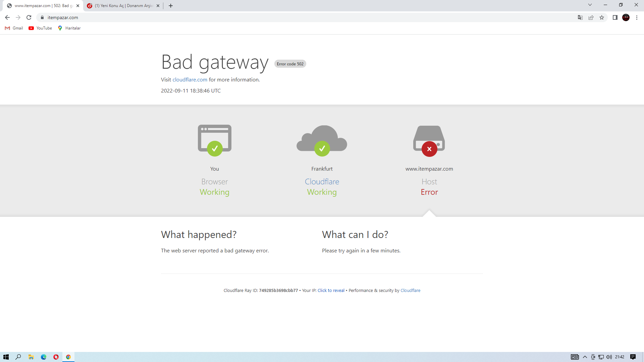Image resolution: width=644 pixels, height=362 pixels.
Task: Open the Windows Start menu
Action: [6, 357]
